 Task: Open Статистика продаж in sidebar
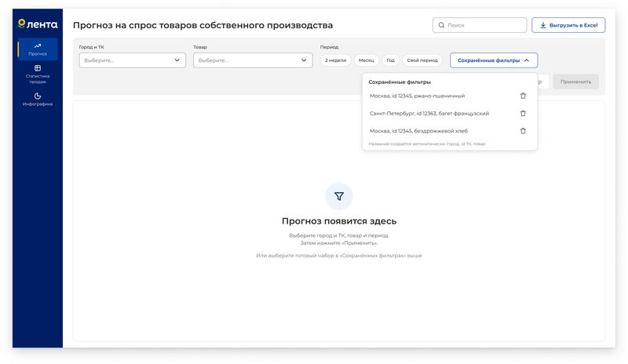click(38, 74)
